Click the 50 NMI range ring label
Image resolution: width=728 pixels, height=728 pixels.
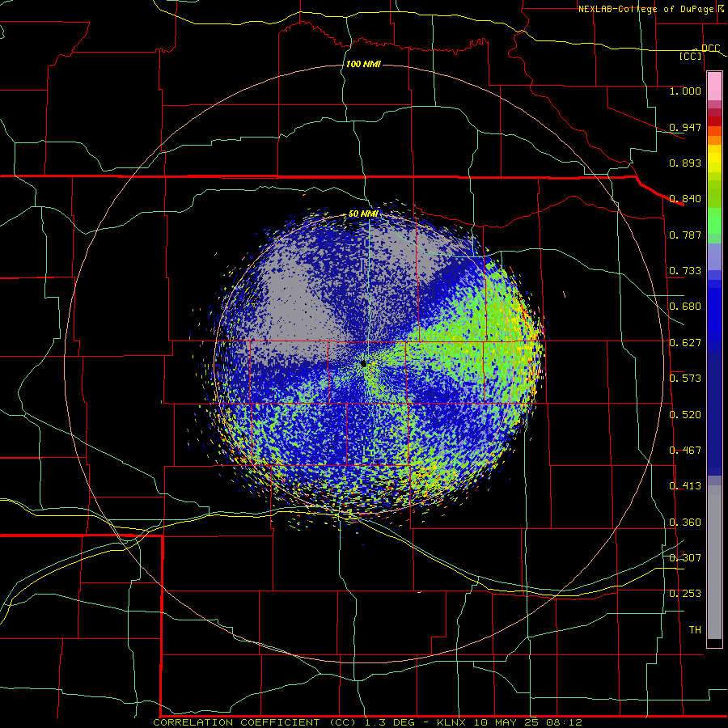362,214
